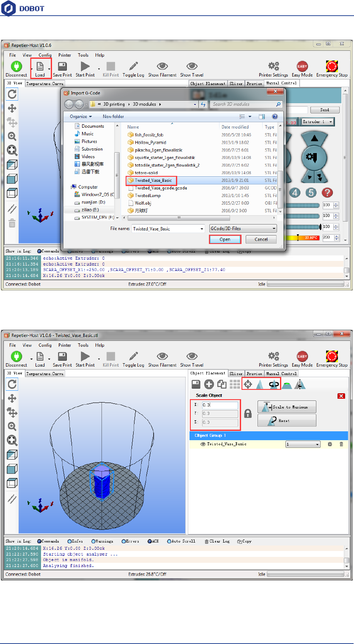The image size is (354, 644).
Task: Click the center object crosshair icon
Action: (x=248, y=384)
